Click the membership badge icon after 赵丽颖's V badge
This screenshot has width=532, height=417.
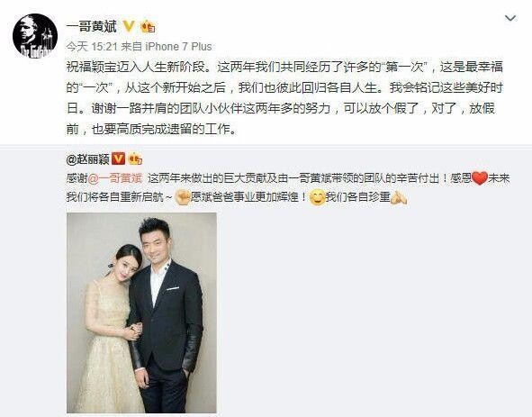[135, 159]
